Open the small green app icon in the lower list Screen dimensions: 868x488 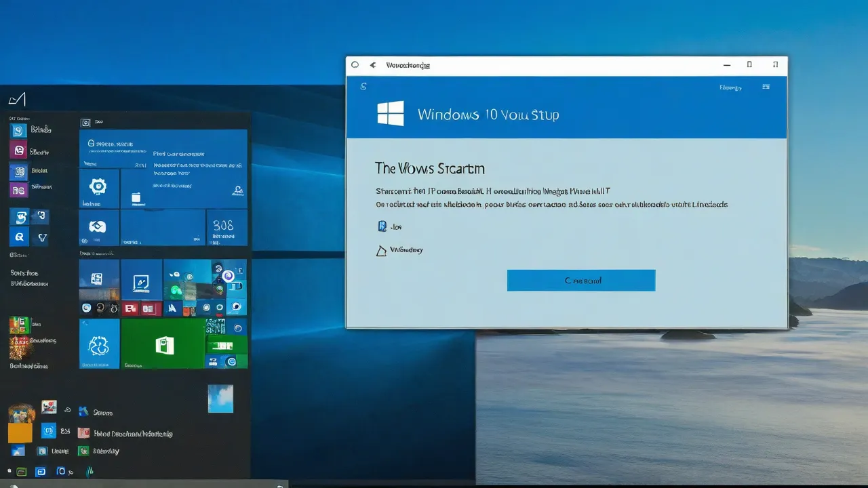coord(83,451)
